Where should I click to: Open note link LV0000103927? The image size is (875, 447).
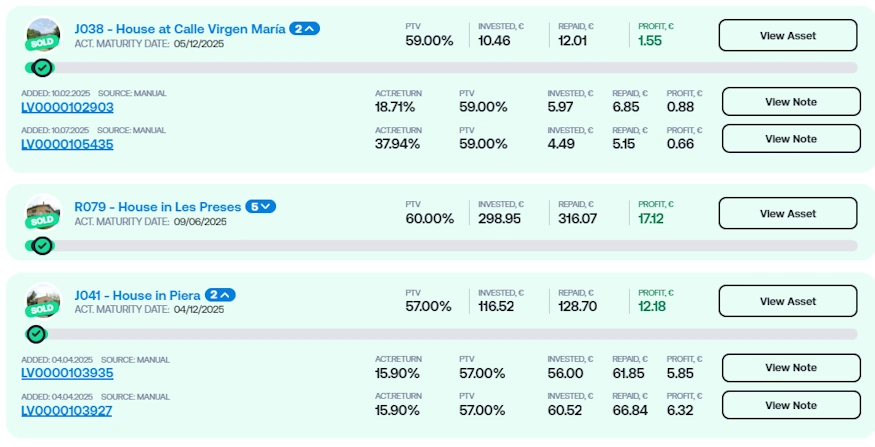coord(67,410)
